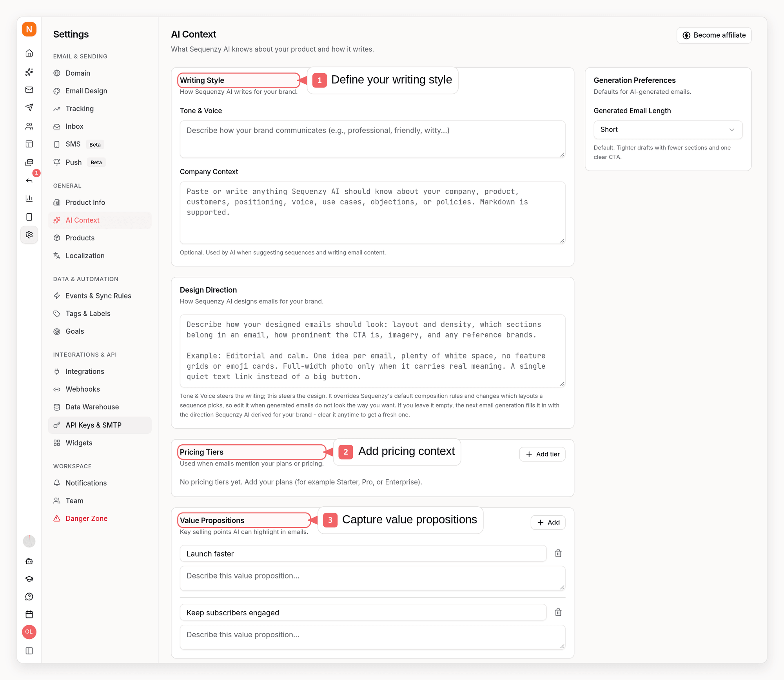Delete the Keep subscribers engaged value proposition
The width and height of the screenshot is (784, 680).
558,612
